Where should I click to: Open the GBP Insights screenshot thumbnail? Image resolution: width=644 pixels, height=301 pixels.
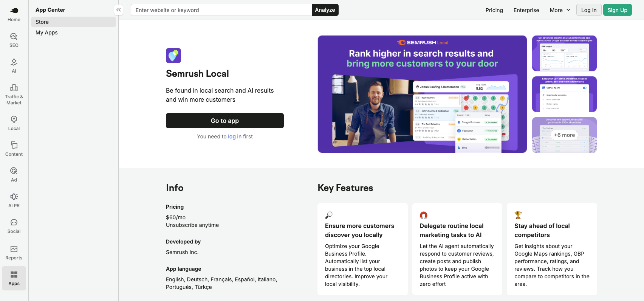point(564,53)
